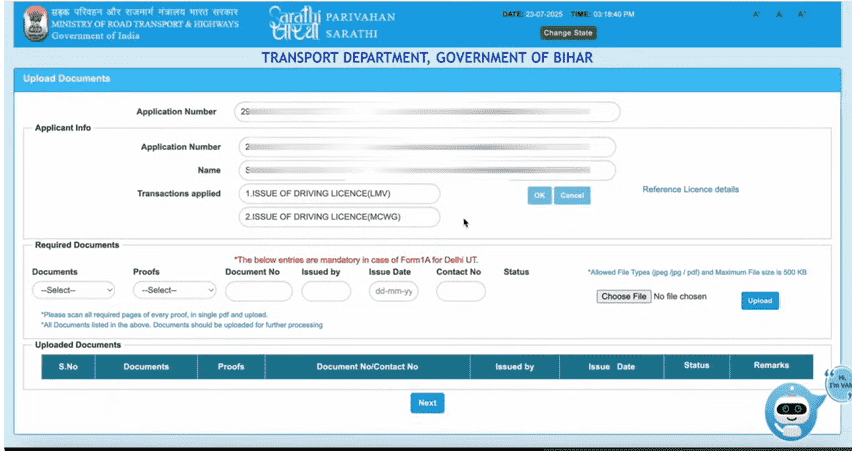The width and height of the screenshot is (852, 451).
Task: Click Choose File to browse documents
Action: coord(623,297)
